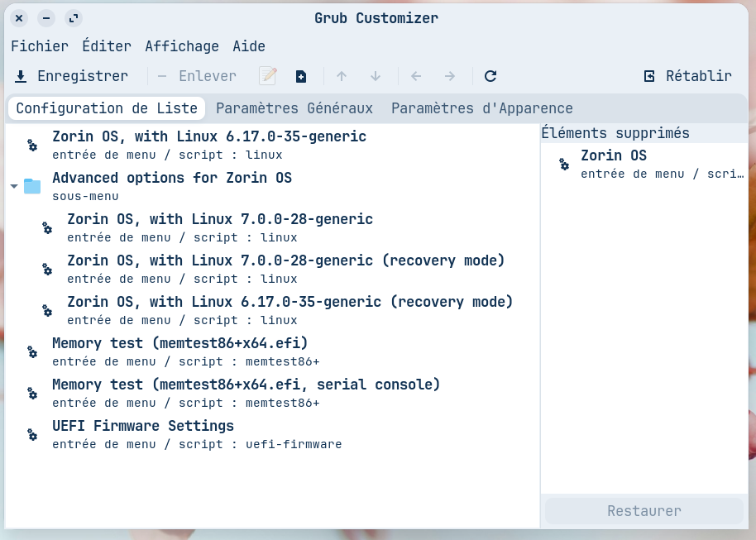Move entry down with the down arrow

click(x=376, y=76)
